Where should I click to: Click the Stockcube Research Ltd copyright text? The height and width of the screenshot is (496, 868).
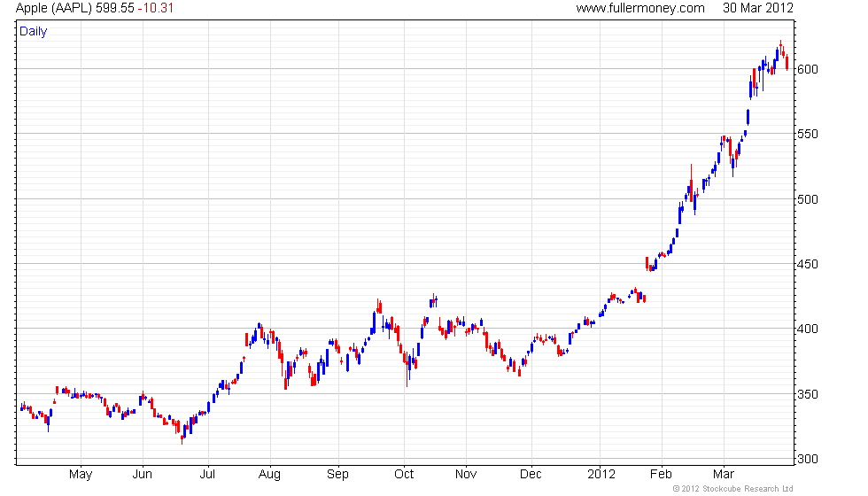tap(733, 489)
